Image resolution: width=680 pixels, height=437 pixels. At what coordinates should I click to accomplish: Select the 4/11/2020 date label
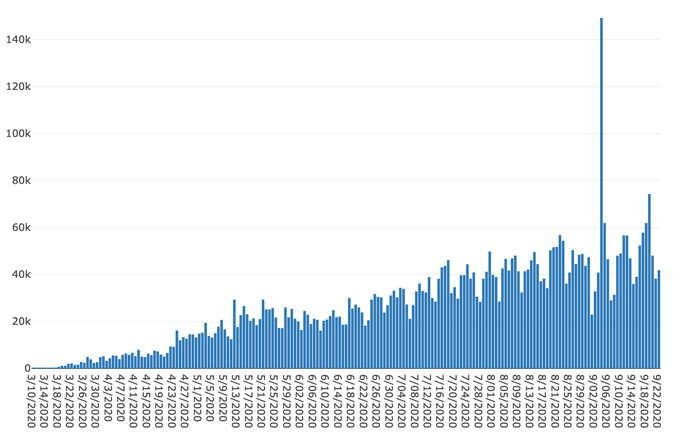pyautogui.click(x=134, y=400)
